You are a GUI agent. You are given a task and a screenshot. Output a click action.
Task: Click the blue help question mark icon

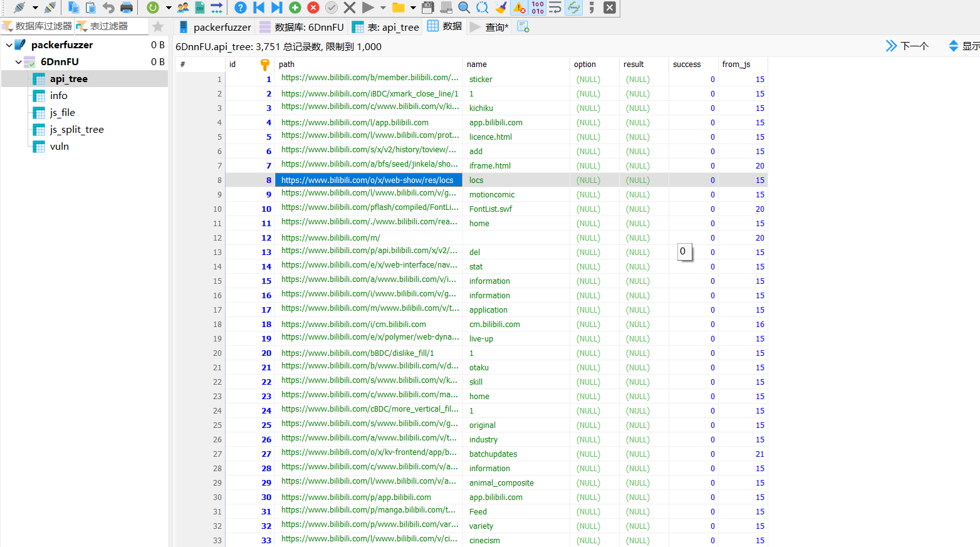click(241, 8)
